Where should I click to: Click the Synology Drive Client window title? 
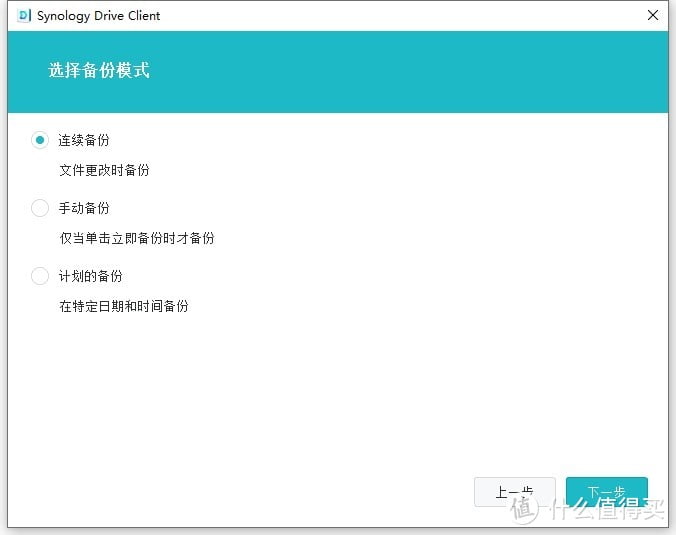[98, 16]
